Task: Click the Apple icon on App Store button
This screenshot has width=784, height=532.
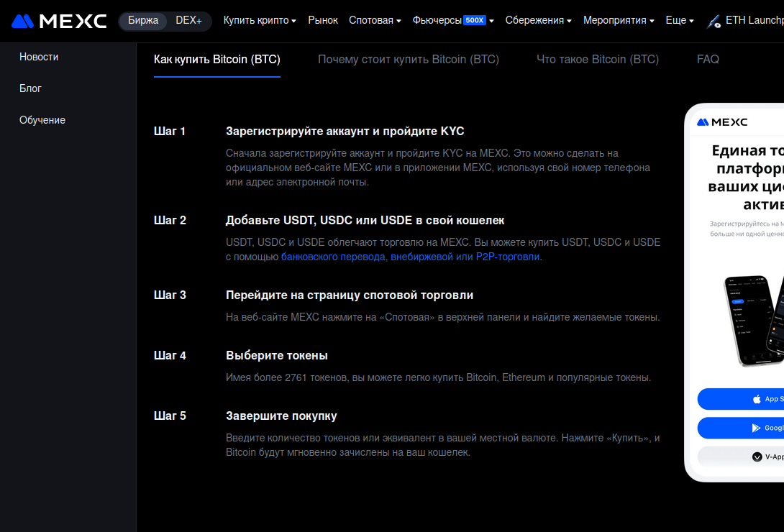Action: tap(757, 399)
